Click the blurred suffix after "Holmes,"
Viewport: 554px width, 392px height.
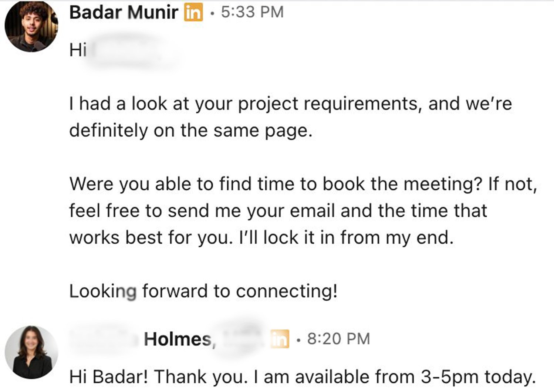click(x=240, y=338)
